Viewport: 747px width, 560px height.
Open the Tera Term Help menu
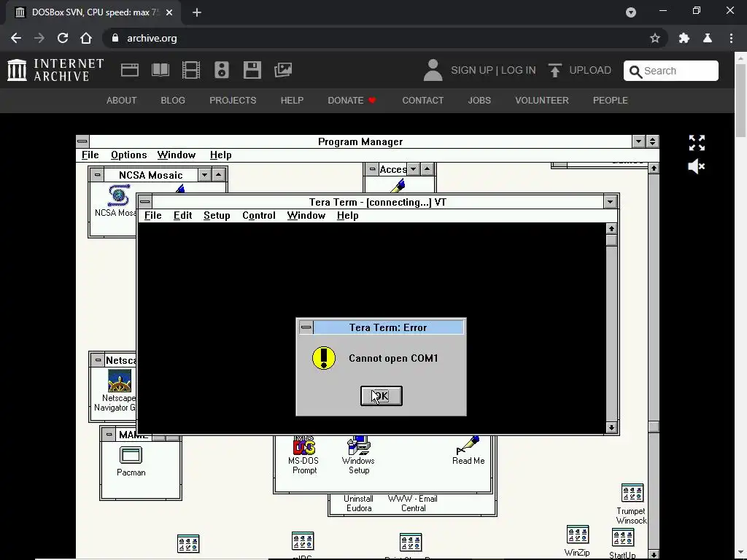pos(347,216)
